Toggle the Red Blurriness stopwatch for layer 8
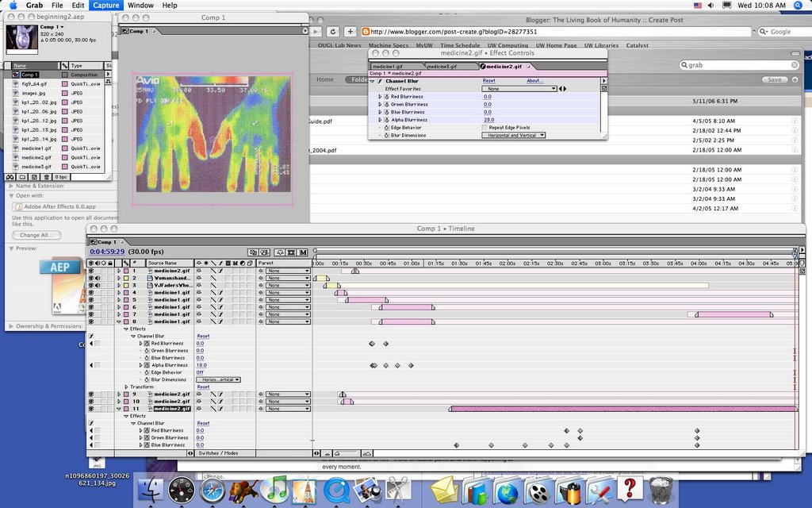This screenshot has height=508, width=812. (x=147, y=344)
